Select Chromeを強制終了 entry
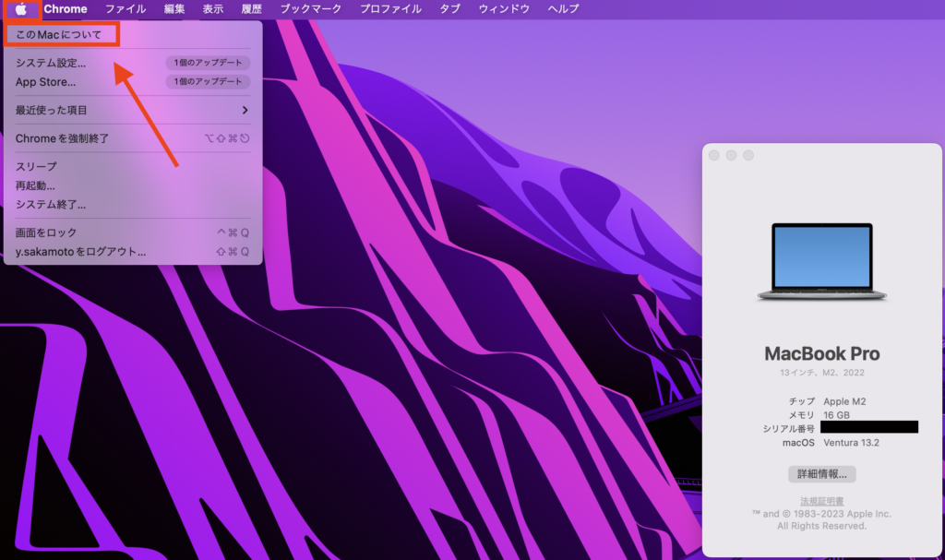Screen dimensions: 945x560 pyautogui.click(x=133, y=138)
